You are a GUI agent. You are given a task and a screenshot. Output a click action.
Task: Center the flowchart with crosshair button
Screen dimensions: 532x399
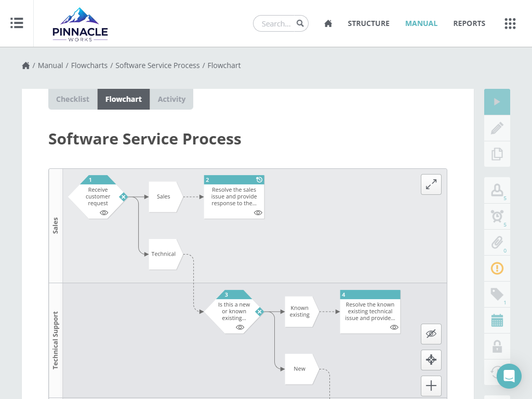[x=431, y=360]
